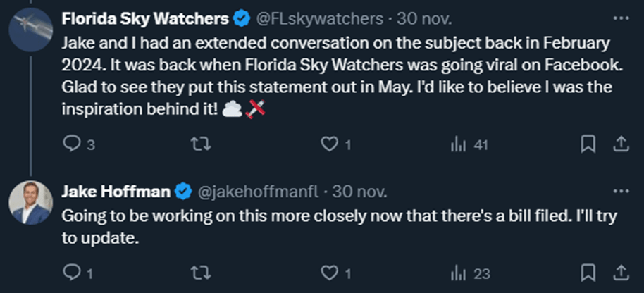Screen dimensions: 644x293
Task: Bookmark the Florida Sky Watchers tweet
Action: click(589, 144)
